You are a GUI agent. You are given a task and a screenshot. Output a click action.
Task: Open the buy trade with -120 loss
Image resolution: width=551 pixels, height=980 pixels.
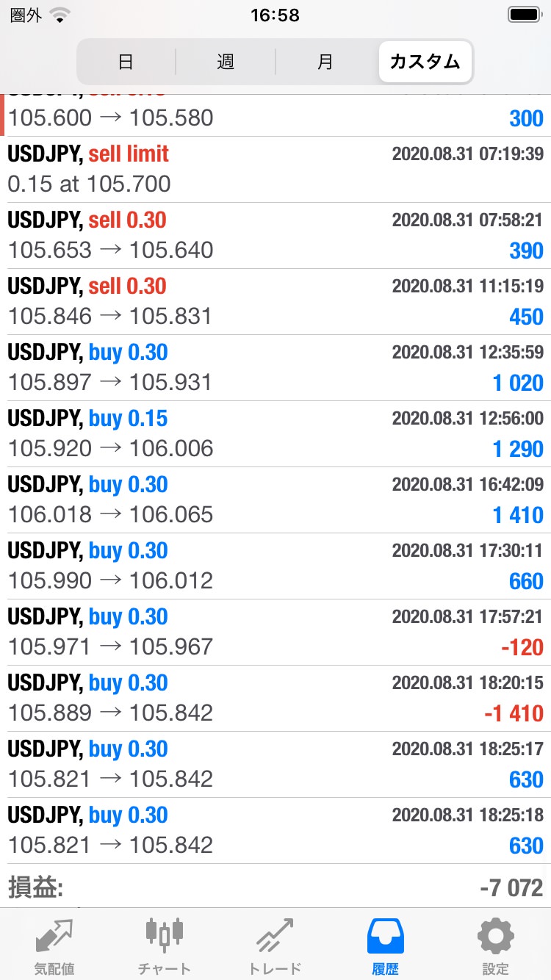(275, 632)
